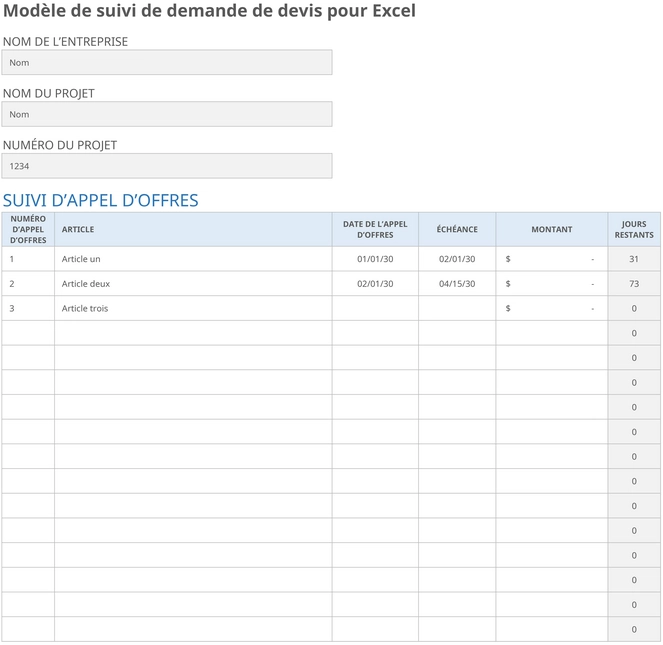Click the échéance date '04/15/30'
Image resolution: width=663 pixels, height=645 pixels.
pyautogui.click(x=457, y=283)
